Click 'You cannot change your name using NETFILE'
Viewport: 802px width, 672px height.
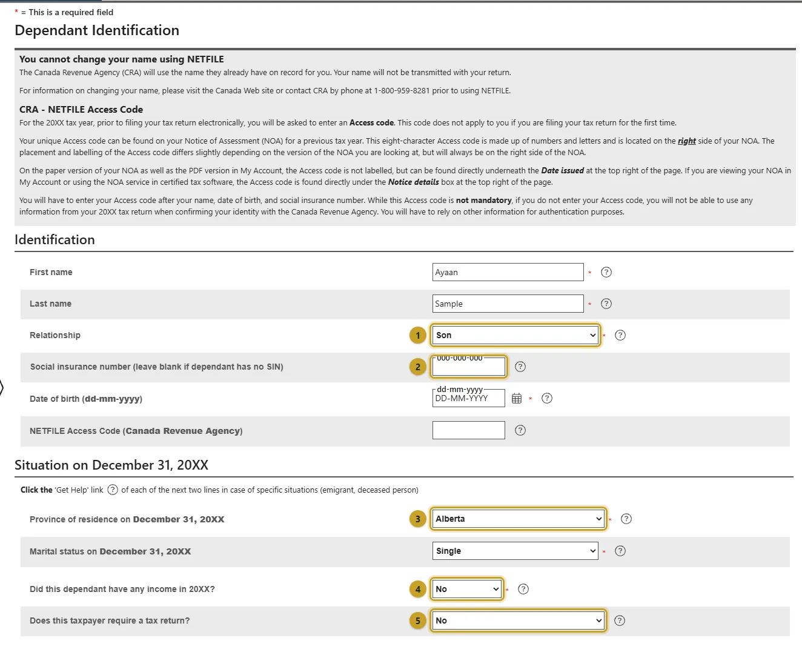[x=122, y=59]
